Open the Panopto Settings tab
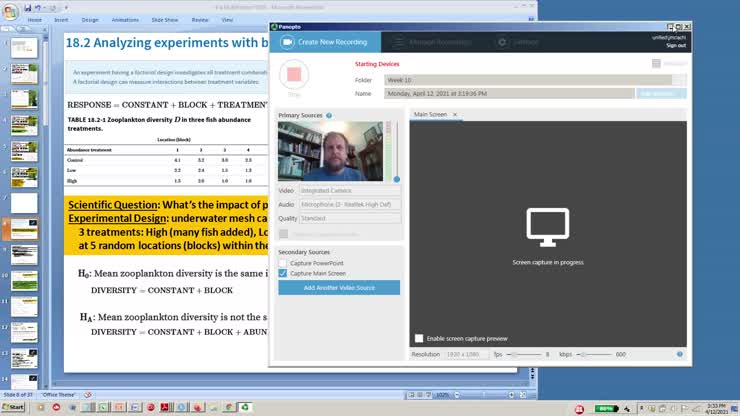Screen dimensions: 740x416 [518, 42]
